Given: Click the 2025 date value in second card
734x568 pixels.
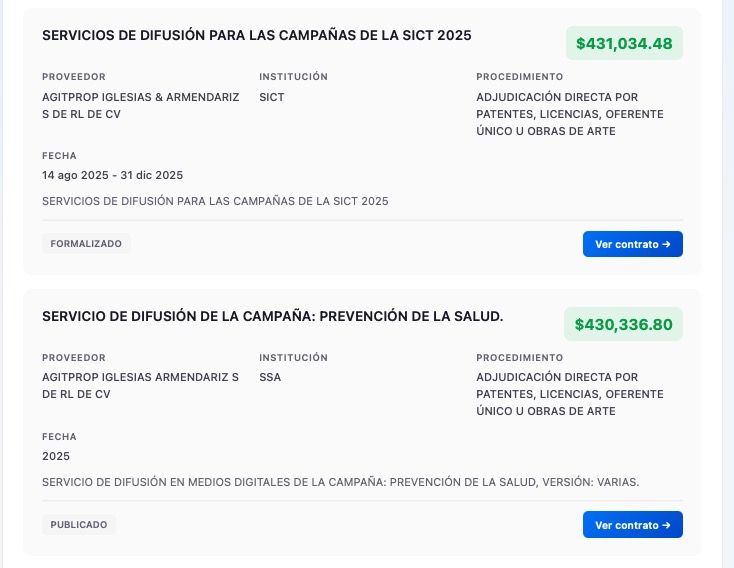Looking at the screenshot, I should pyautogui.click(x=56, y=456).
